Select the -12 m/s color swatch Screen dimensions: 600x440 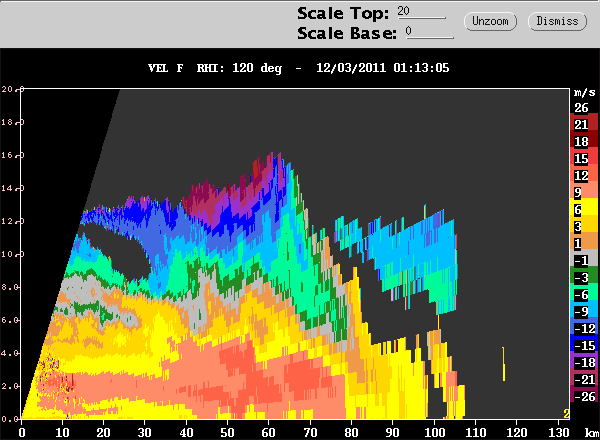(584, 325)
